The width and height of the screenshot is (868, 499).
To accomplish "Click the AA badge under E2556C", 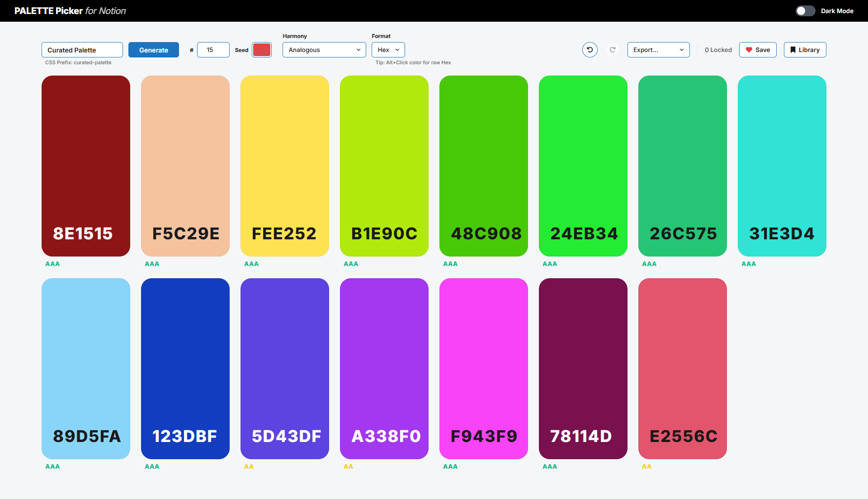I will coord(647,466).
